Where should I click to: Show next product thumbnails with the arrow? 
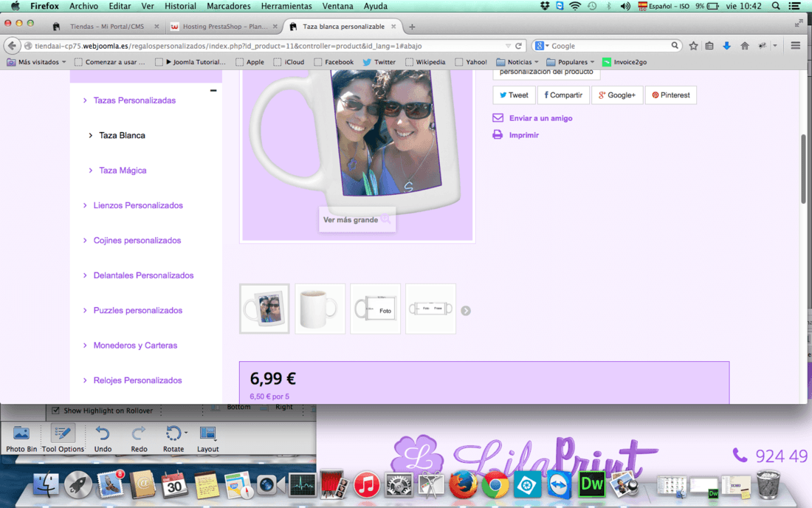pos(466,311)
